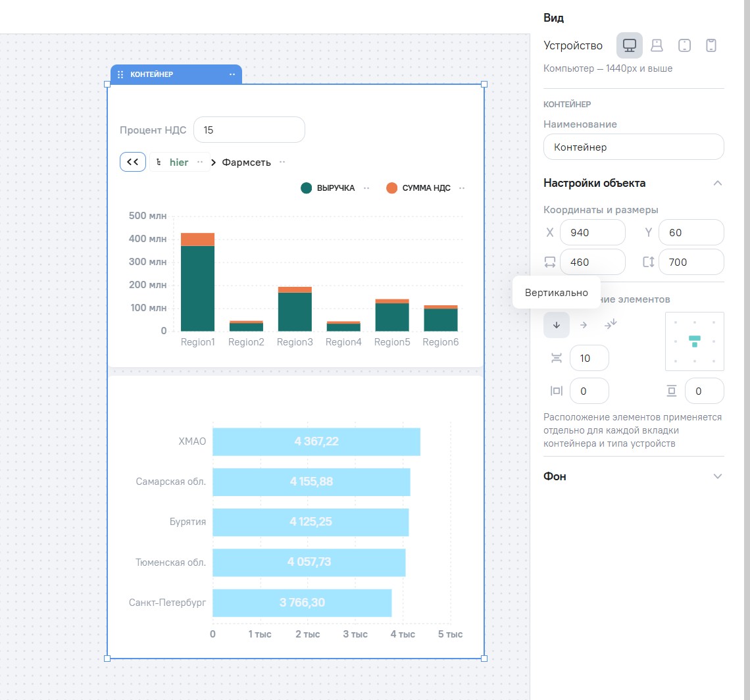Expand the Фон section
Screen dimensions: 750x700
tap(717, 476)
